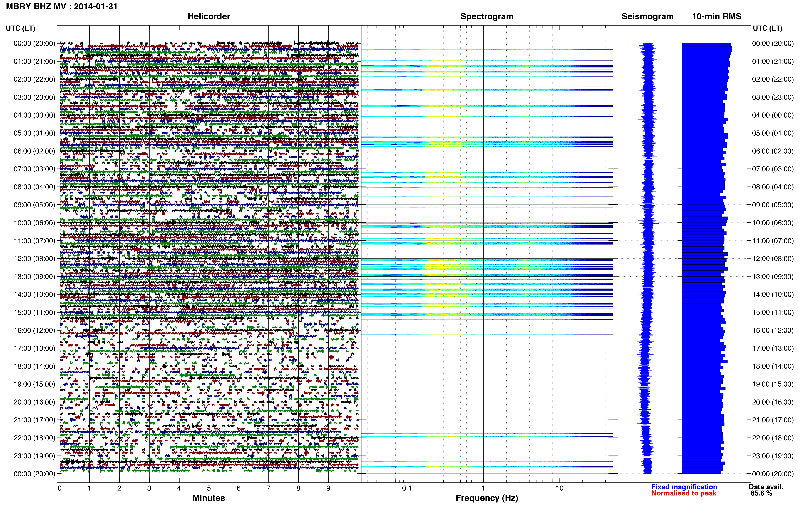This screenshot has width=812, height=508.
Task: Click left time label '05:00 (01:00)'
Action: (34, 133)
